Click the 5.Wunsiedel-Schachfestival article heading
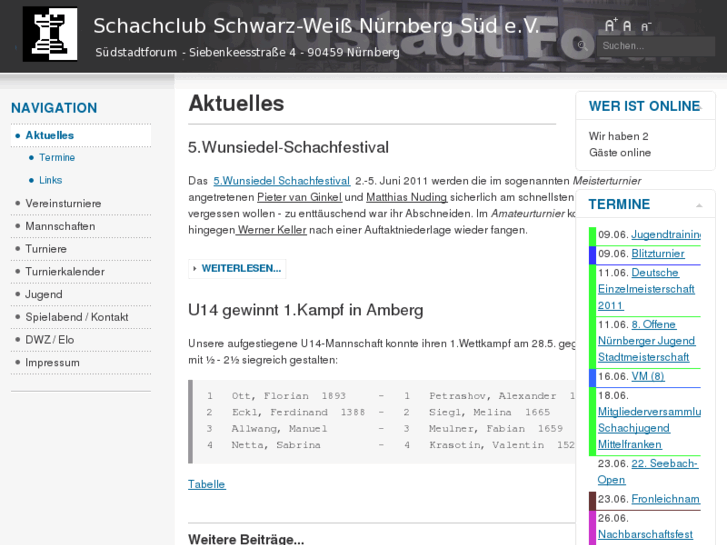Image resolution: width=727 pixels, height=545 pixels. click(x=288, y=147)
